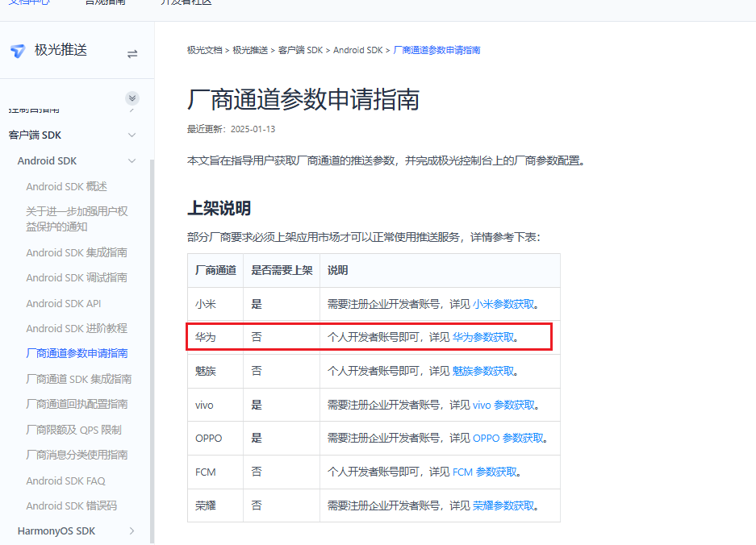Open Android SDK FAQ page

pyautogui.click(x=65, y=481)
